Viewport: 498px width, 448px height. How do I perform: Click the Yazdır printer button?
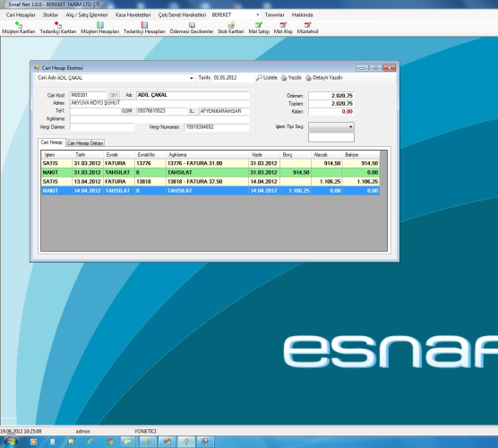click(291, 78)
